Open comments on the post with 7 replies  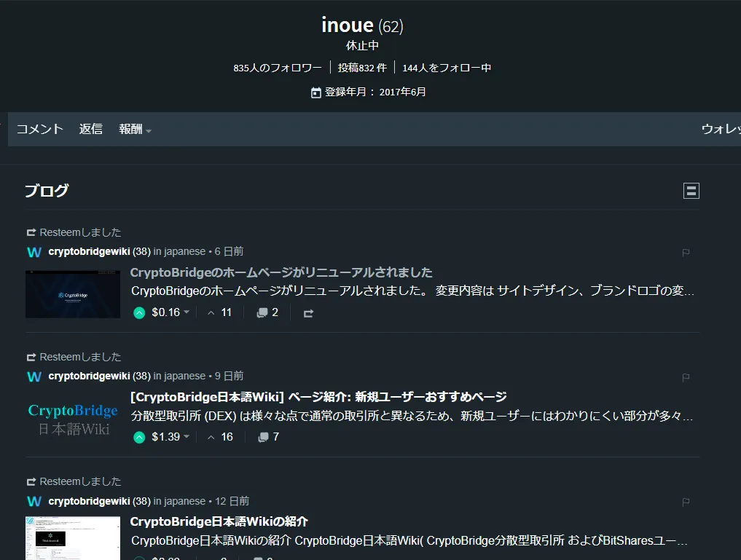tap(268, 437)
